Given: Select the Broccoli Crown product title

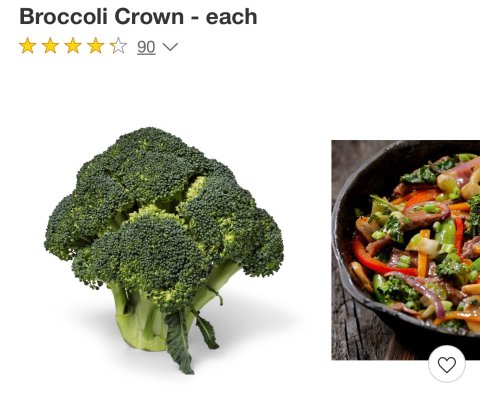Looking at the screenshot, I should (x=138, y=16).
